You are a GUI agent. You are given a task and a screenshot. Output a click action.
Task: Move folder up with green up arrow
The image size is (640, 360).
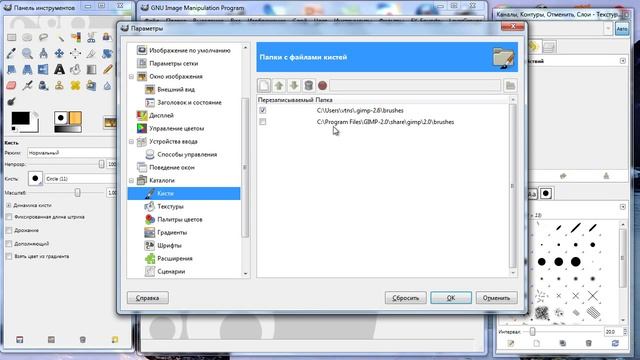pyautogui.click(x=279, y=86)
